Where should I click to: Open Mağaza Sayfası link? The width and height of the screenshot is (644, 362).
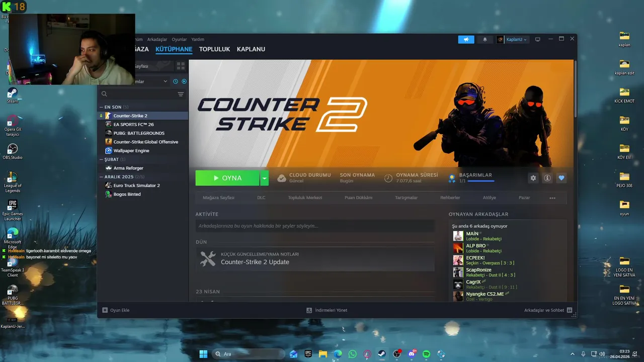coord(218,198)
